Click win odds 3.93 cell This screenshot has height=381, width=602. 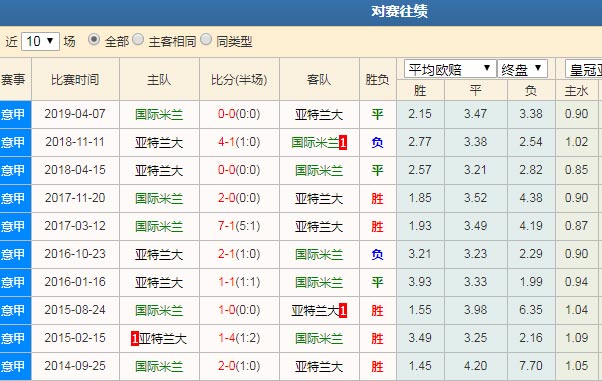coord(420,282)
